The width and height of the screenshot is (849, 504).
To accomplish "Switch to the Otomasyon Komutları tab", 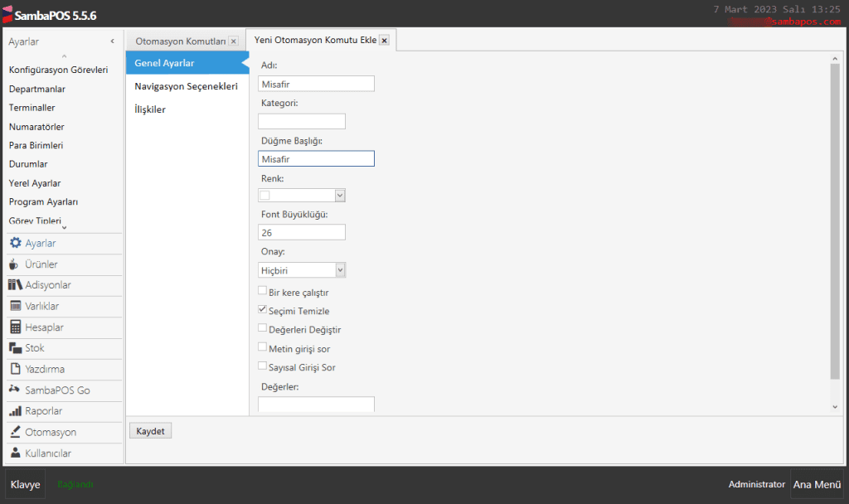I will coord(180,41).
